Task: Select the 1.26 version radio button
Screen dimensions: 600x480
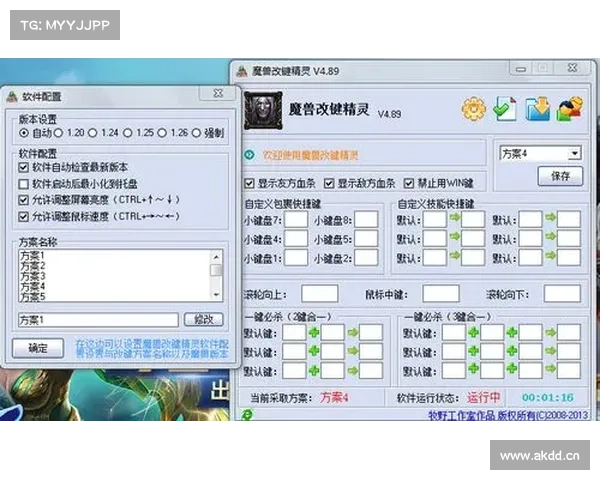Action: 162,133
